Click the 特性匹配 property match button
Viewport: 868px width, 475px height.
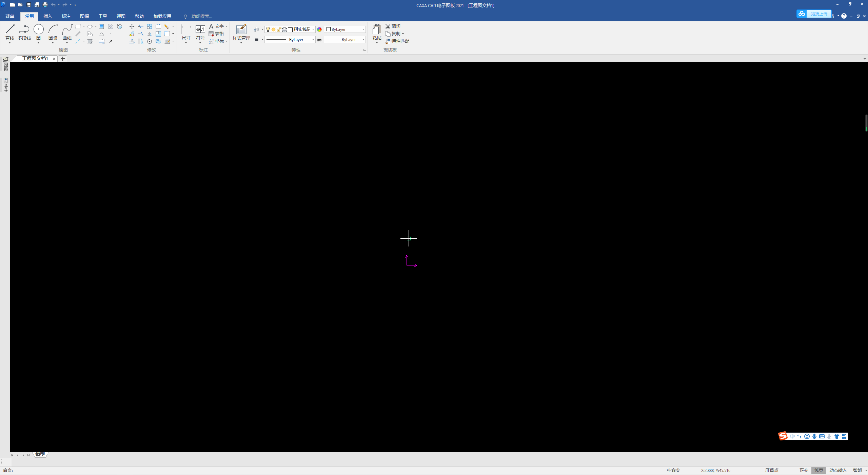click(x=397, y=41)
